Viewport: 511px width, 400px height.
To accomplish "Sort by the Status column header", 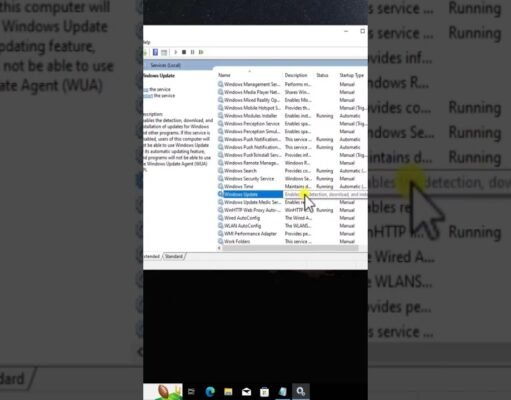I will tap(322, 75).
